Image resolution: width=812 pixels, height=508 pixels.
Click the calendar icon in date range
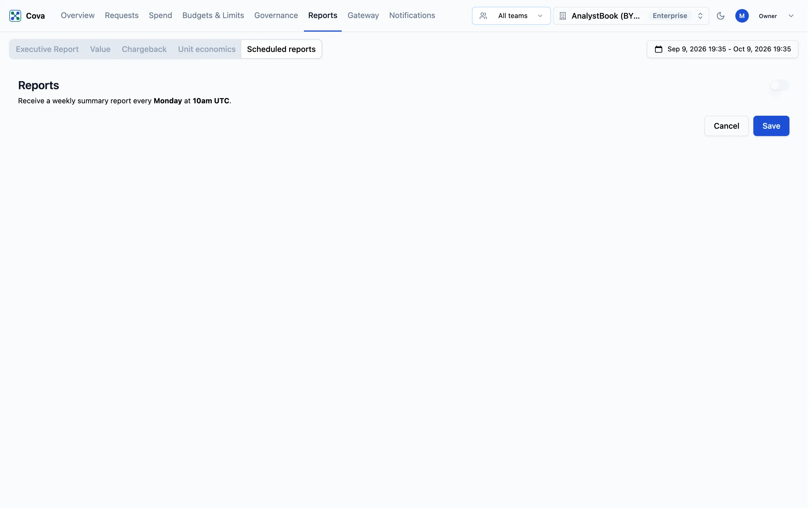click(x=658, y=49)
